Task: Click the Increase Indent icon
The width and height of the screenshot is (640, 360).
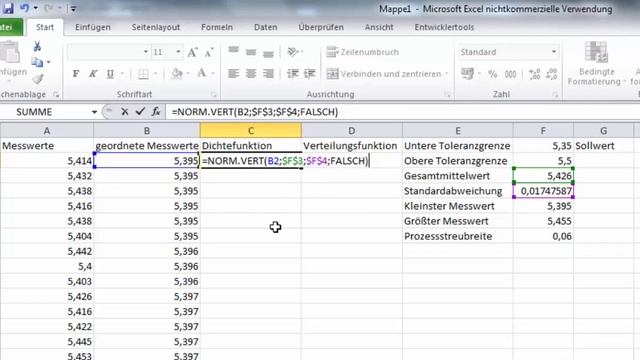Action: 309,74
